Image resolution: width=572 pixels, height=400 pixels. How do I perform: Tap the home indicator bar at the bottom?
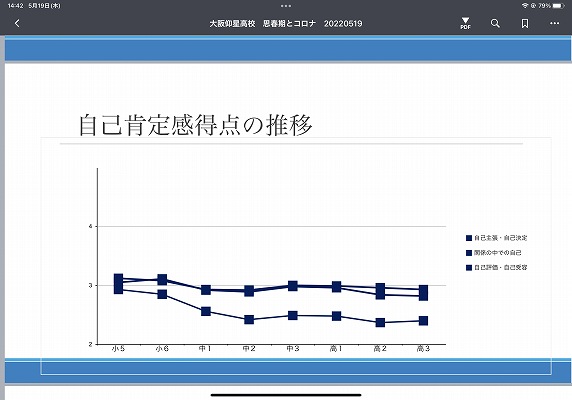tap(286, 395)
